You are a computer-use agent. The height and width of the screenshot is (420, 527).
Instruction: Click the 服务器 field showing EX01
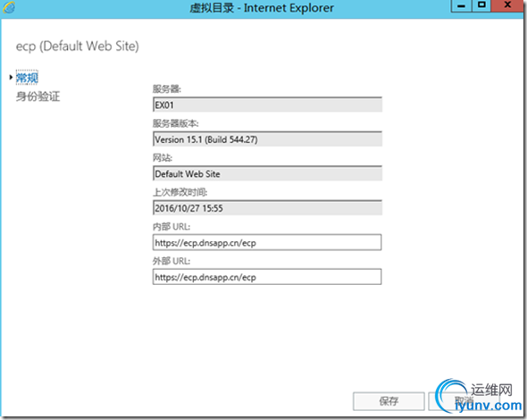coord(267,105)
